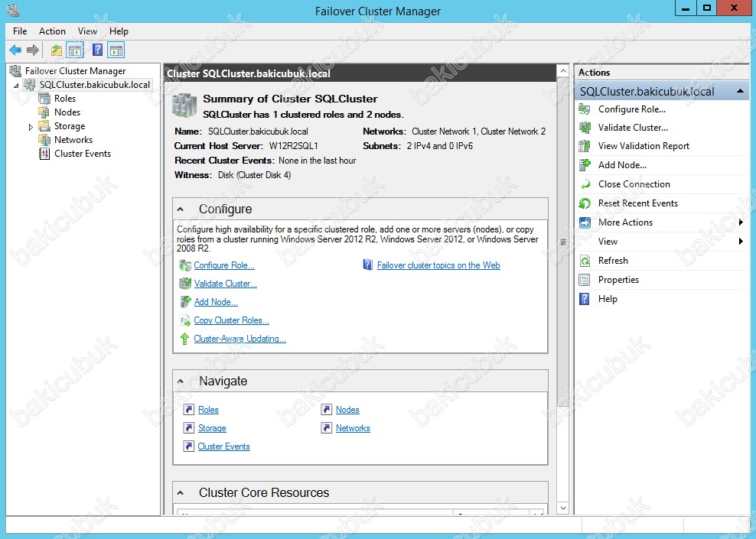The width and height of the screenshot is (756, 539).
Task: Click the text None in the last hour
Action: [x=318, y=161]
